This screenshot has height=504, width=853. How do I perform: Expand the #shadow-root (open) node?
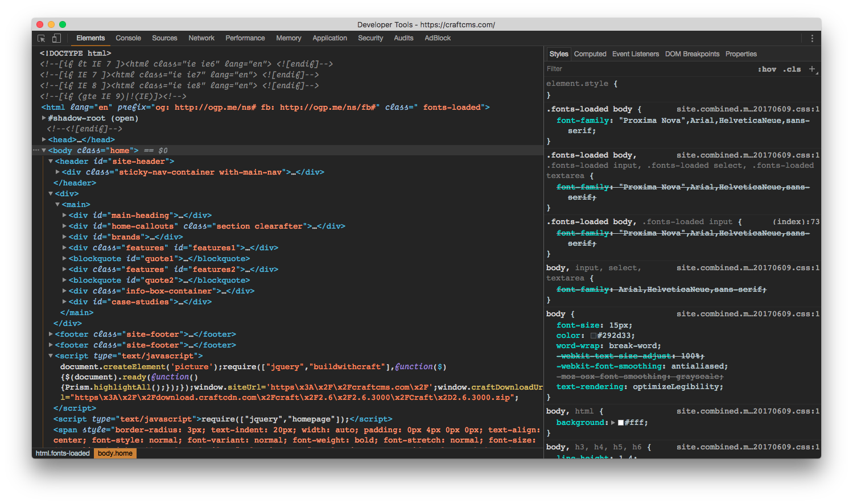click(44, 118)
